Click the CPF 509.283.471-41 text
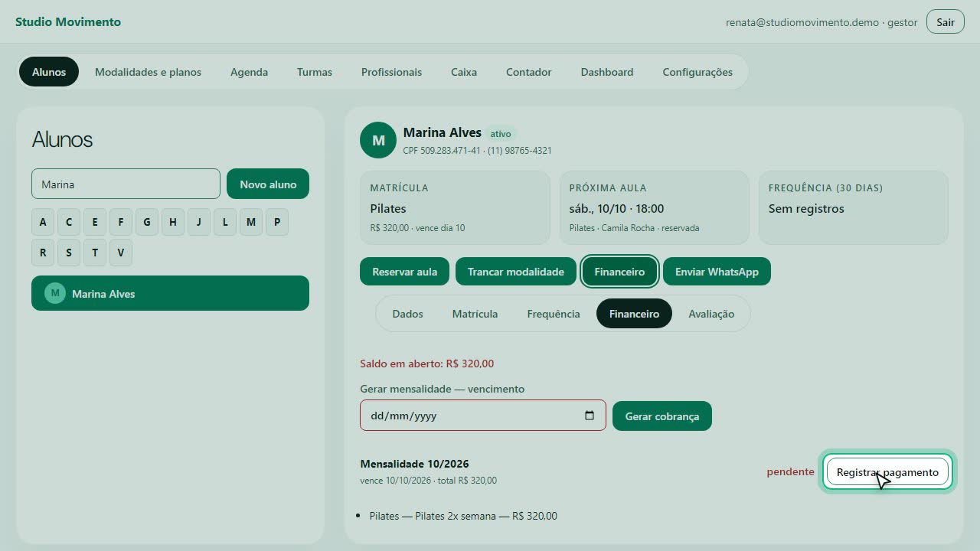 click(x=442, y=151)
